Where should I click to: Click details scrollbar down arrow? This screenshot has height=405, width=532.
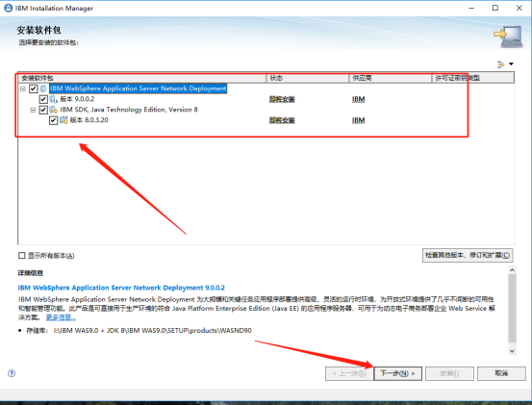(513, 351)
